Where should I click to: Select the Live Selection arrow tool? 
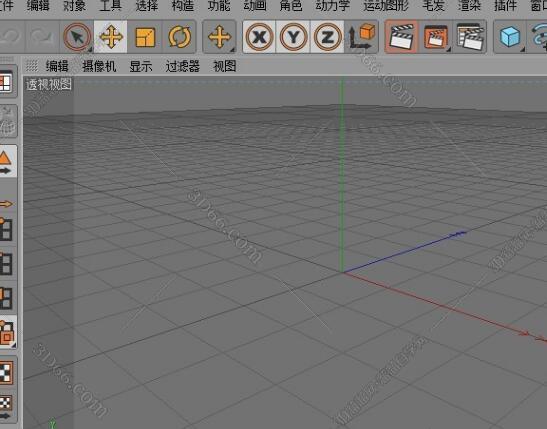77,37
